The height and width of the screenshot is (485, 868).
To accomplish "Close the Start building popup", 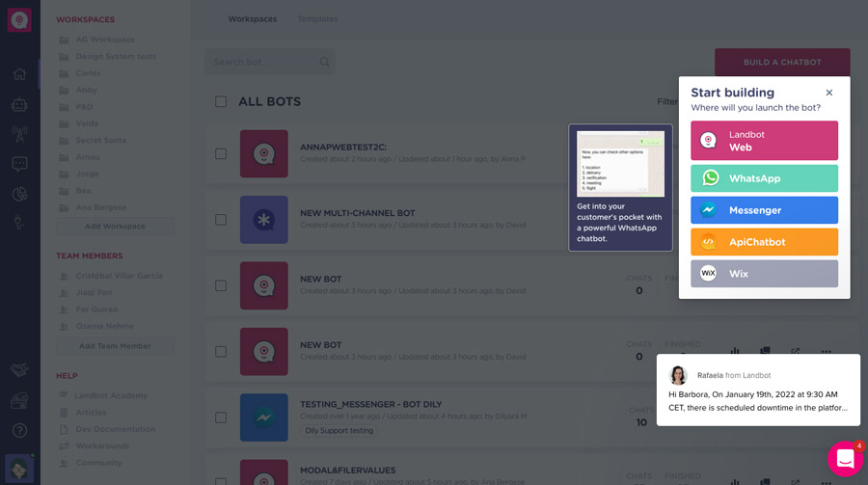I will [828, 93].
